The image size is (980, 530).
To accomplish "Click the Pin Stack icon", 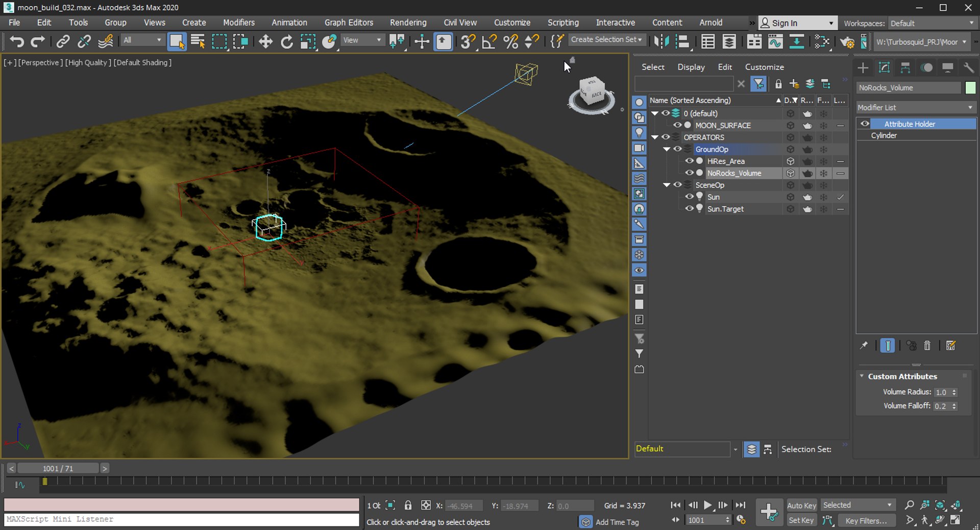I will click(x=864, y=346).
